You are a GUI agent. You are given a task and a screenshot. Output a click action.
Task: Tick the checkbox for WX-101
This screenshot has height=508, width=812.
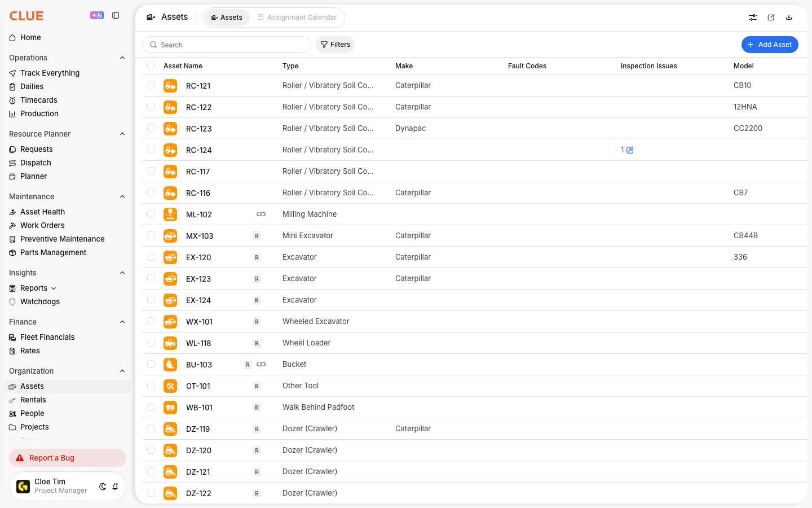click(x=151, y=321)
